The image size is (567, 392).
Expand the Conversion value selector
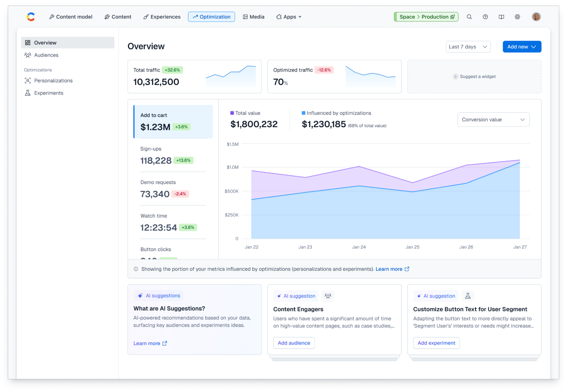(493, 120)
